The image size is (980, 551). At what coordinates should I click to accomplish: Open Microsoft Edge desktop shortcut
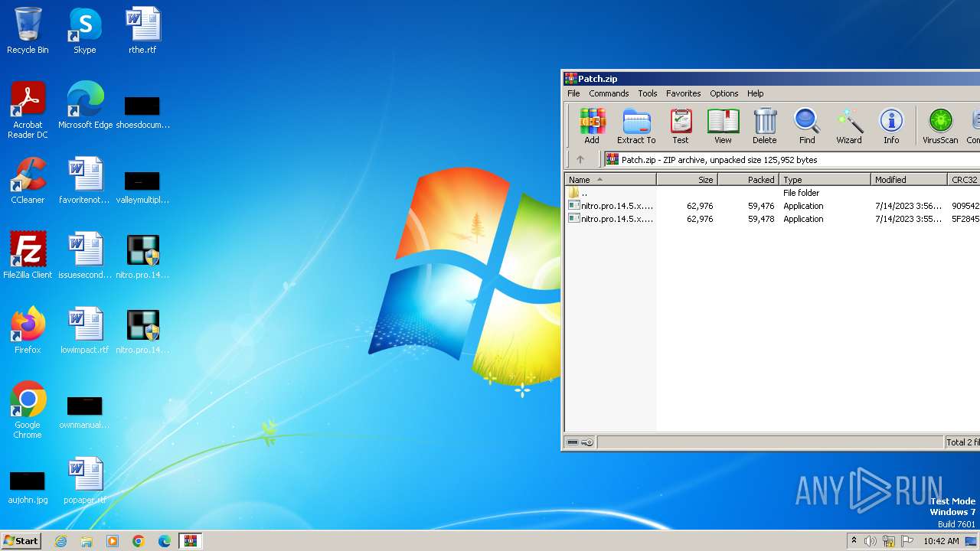point(85,106)
